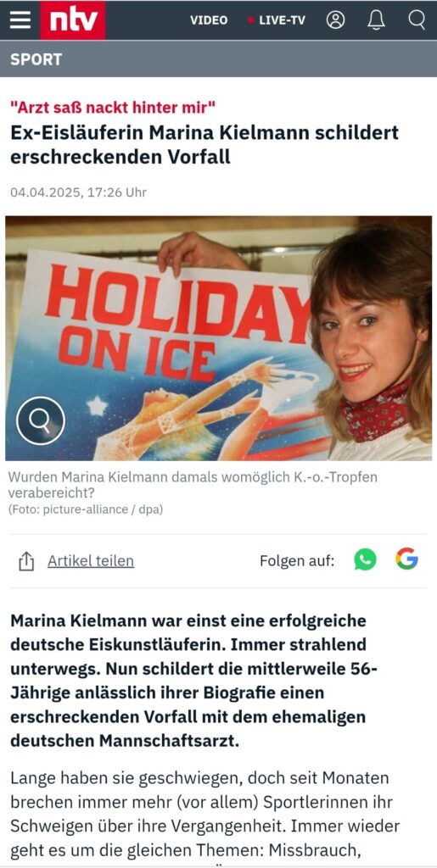Screen dimensions: 437x868
Task: Click the red live indicator dot
Action: tap(251, 20)
